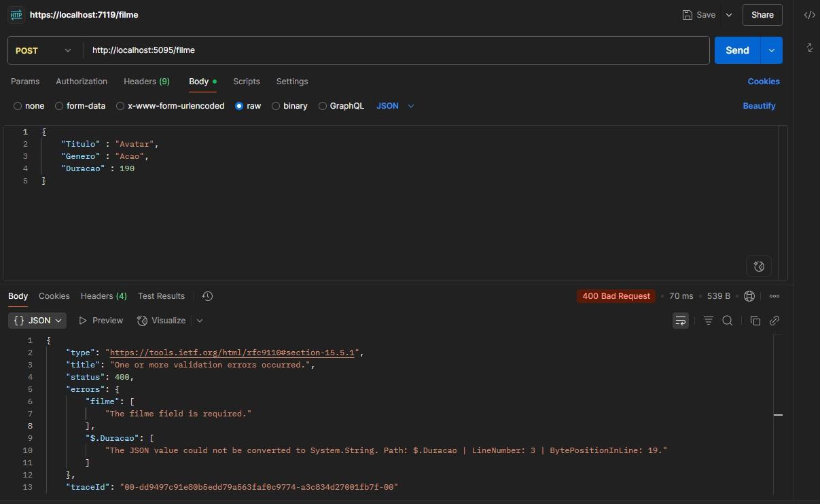The width and height of the screenshot is (820, 504).
Task: Click the request title https://localhost:7119/filme
Action: [84, 15]
